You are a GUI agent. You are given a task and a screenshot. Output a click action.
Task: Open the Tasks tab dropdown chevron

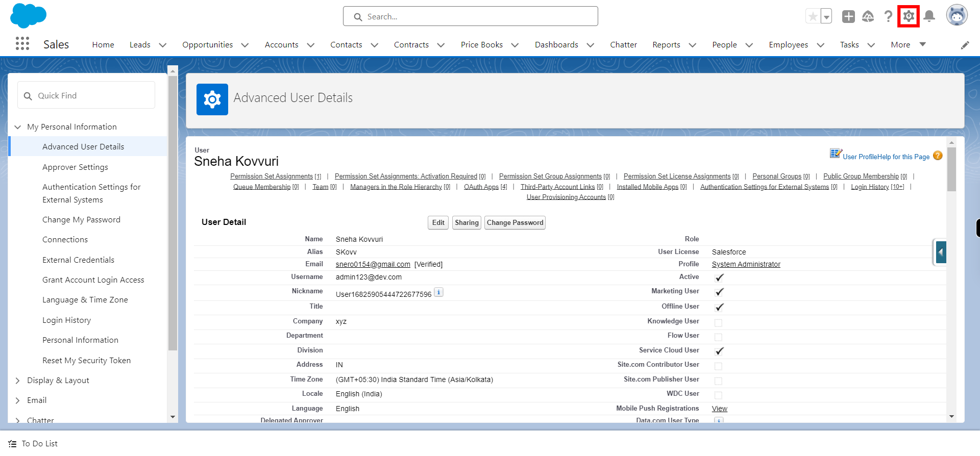871,45
